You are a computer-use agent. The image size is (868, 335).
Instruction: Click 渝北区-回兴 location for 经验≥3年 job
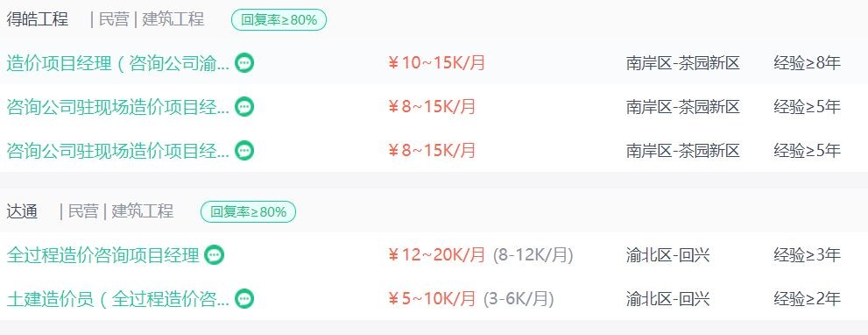[668, 255]
